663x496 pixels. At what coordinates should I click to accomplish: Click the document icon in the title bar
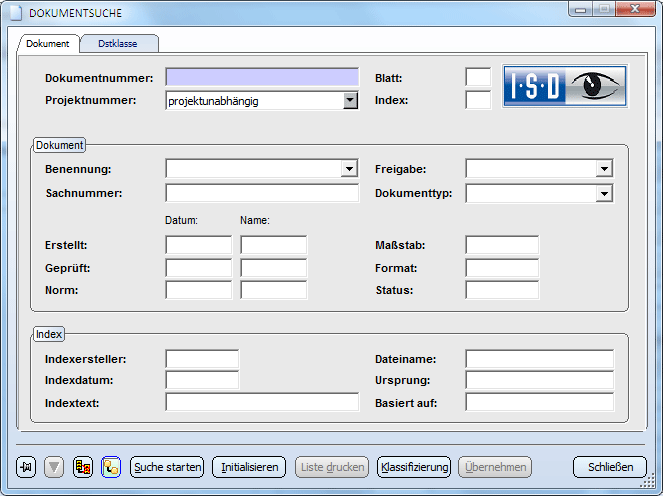[16, 13]
